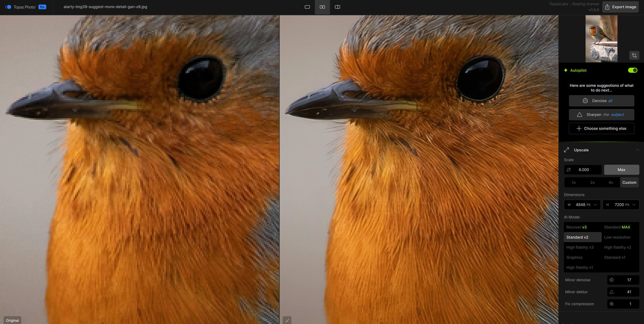Click the scale value field 6.000
This screenshot has height=324, width=644.
(583, 170)
